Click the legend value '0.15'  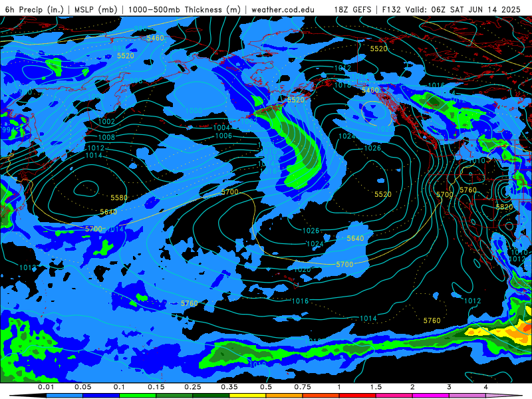pyautogui.click(x=156, y=387)
